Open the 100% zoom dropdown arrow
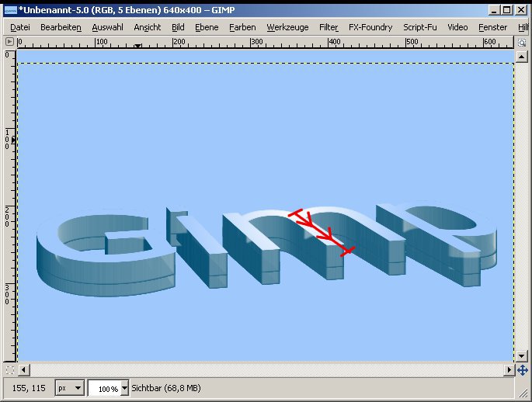This screenshot has width=532, height=402. (x=124, y=388)
